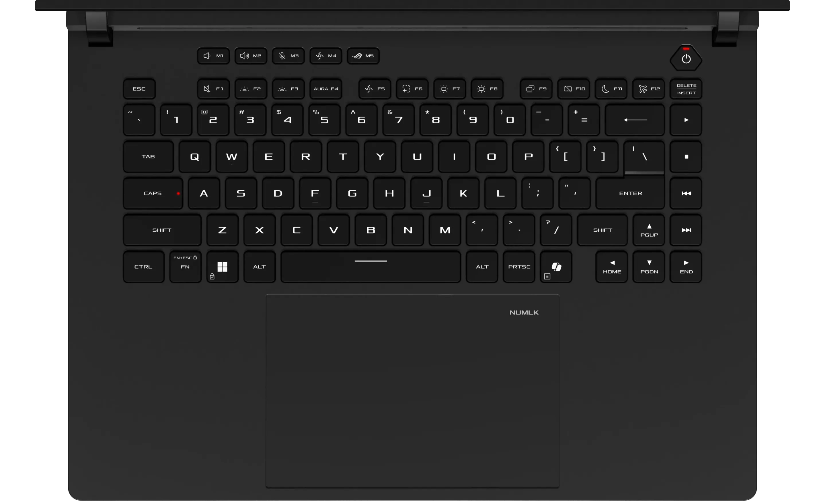The width and height of the screenshot is (825, 504).
Task: Press the PGUP key
Action: point(648,230)
